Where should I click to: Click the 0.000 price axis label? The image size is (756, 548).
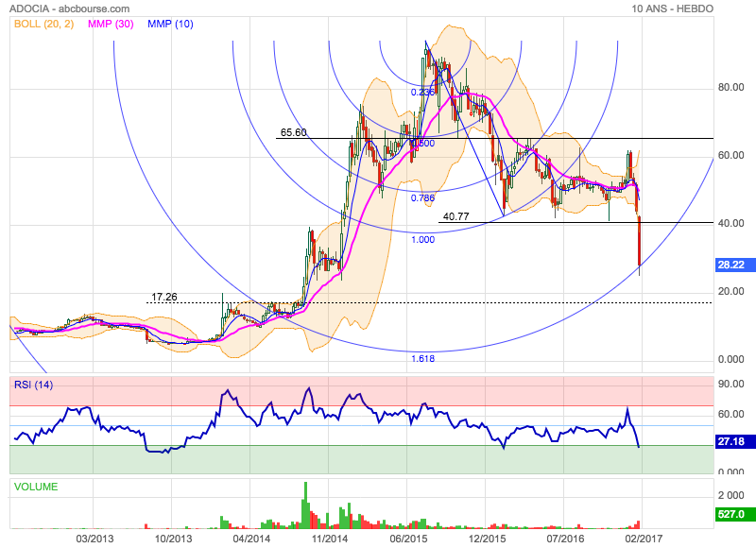[730, 359]
